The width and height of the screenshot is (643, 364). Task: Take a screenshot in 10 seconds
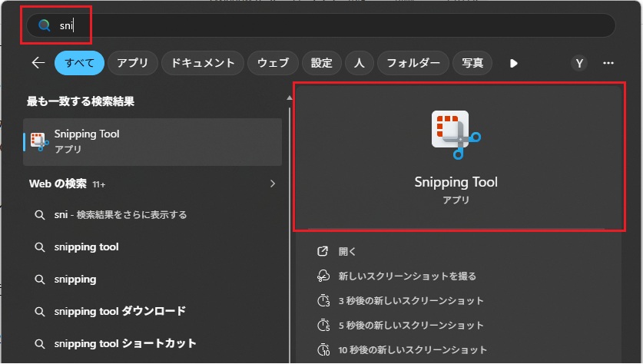tap(413, 349)
